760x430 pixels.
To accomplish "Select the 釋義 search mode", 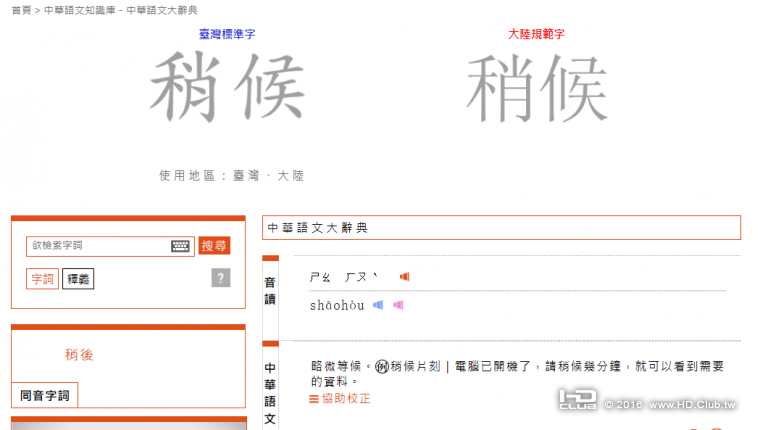I will 78,279.
